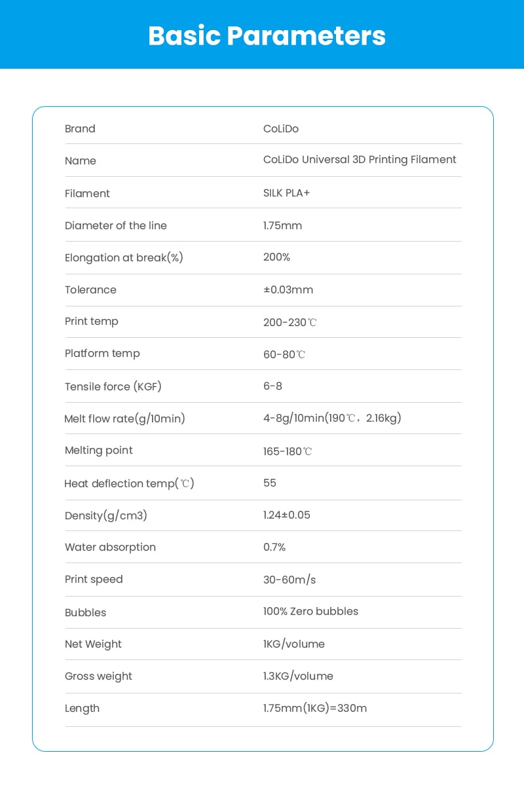Viewport: 524px width, 812px height.
Task: Click the ±0.03mm tolerance value
Action: click(288, 289)
